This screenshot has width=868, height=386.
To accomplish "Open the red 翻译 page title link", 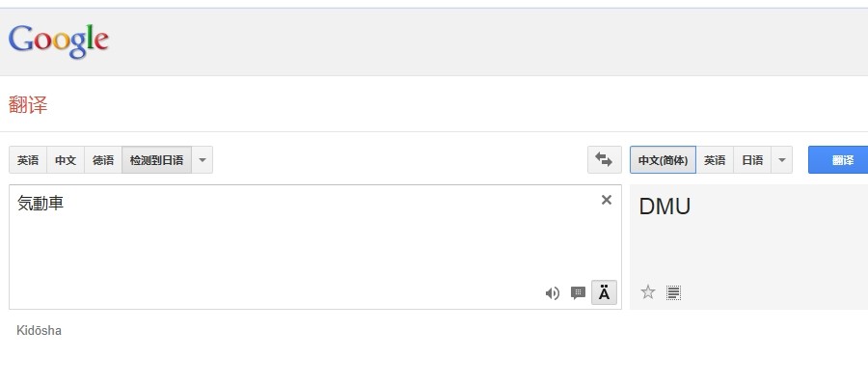I will (x=28, y=104).
